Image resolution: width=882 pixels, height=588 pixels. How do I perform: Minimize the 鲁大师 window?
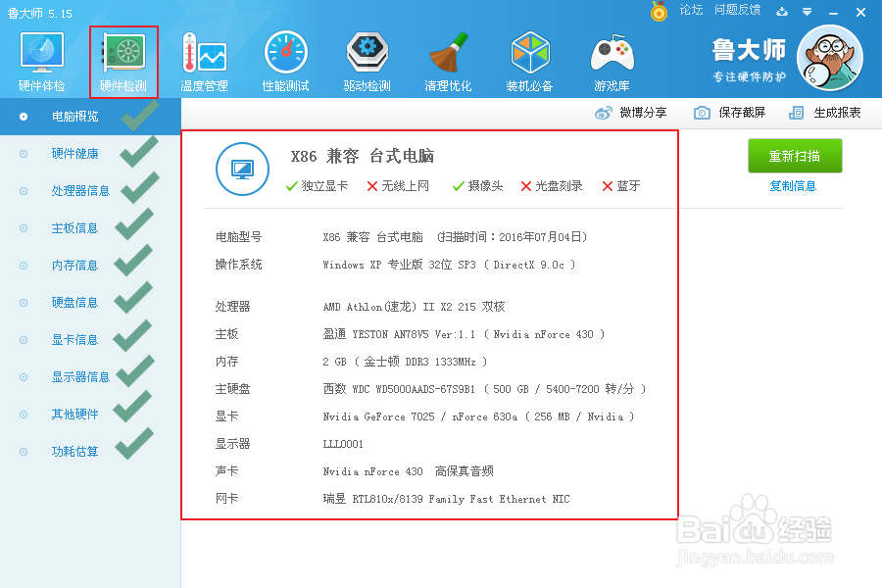click(834, 13)
